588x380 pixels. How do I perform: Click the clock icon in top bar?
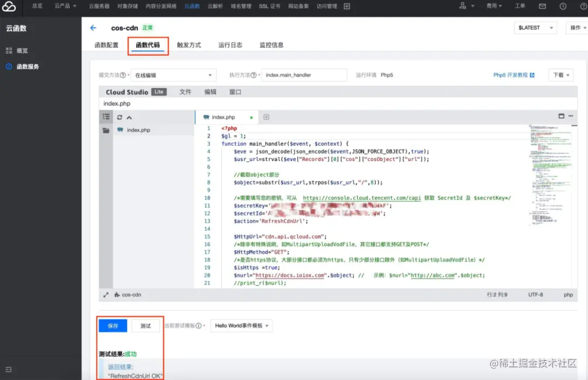(563, 6)
